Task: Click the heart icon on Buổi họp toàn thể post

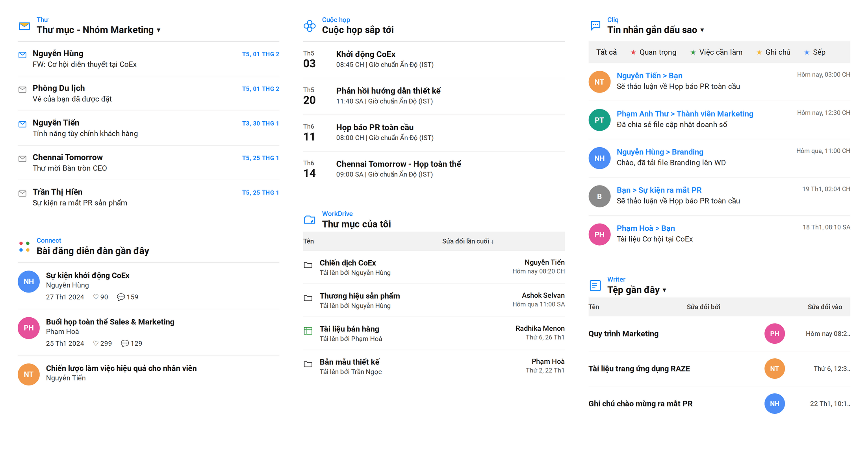Action: (x=96, y=344)
